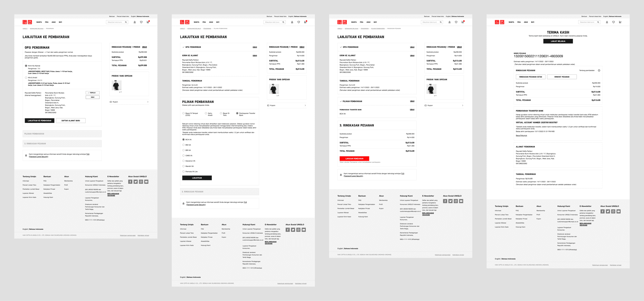Click search magnifier on Pilihan Pembayaran step page
The height and width of the screenshot is (301, 644).
[283, 22]
